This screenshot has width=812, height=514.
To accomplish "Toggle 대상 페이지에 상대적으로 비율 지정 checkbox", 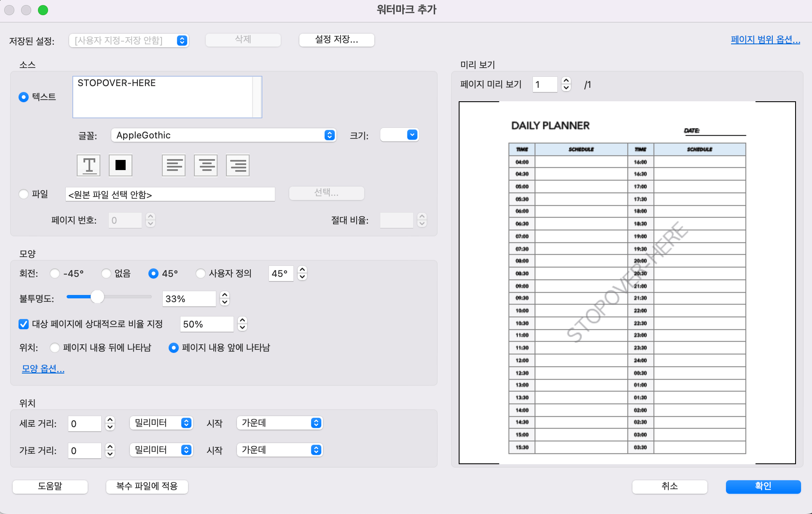I will [23, 324].
